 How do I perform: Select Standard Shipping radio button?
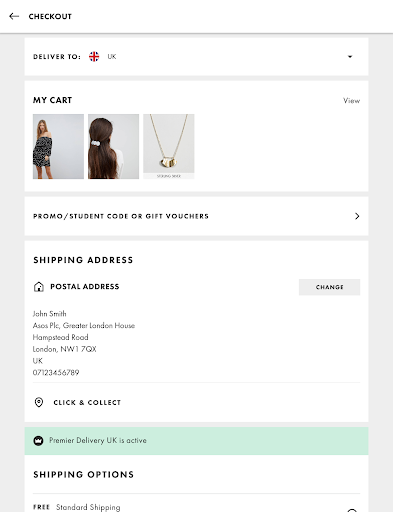pos(352,510)
